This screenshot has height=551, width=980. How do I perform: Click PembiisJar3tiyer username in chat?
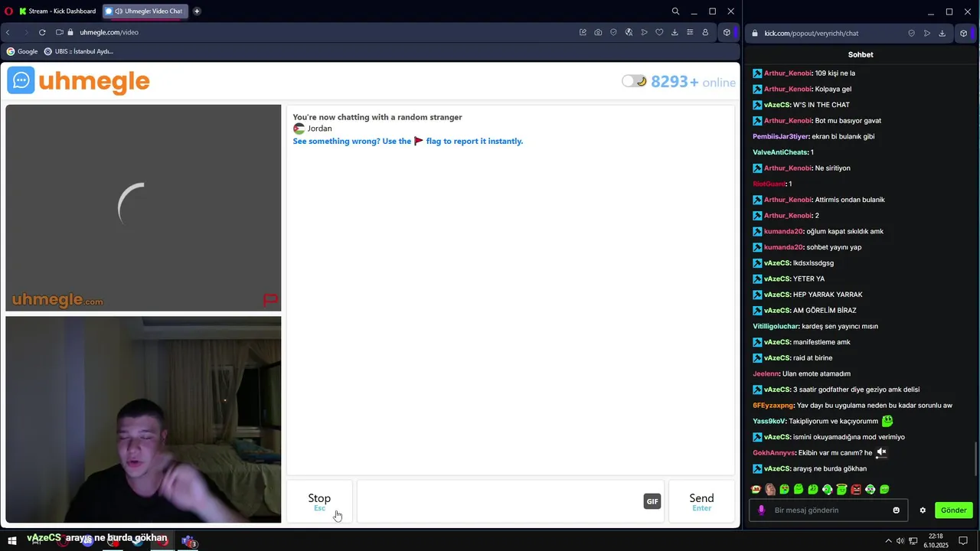[x=781, y=136]
